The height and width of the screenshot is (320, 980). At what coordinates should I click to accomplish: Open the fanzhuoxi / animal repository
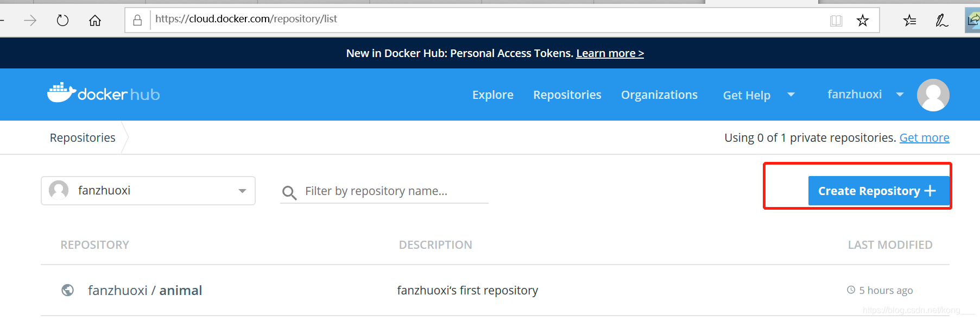coord(145,290)
